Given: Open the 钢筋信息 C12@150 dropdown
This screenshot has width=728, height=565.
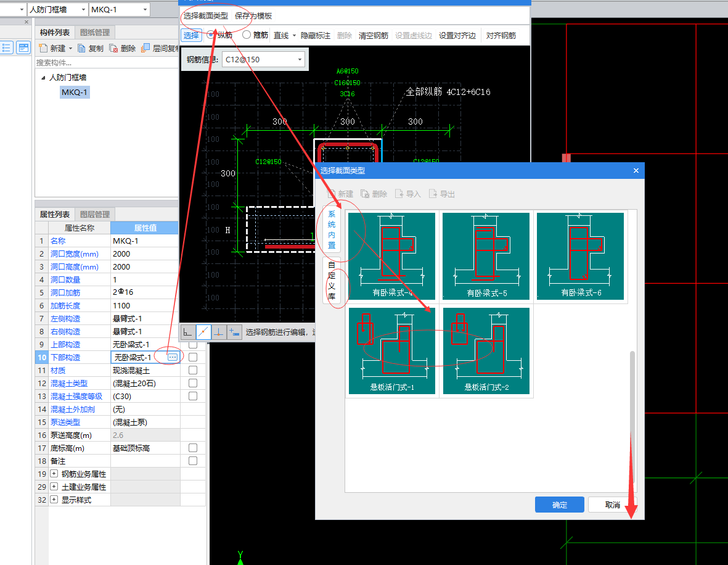Looking at the screenshot, I should coord(300,59).
